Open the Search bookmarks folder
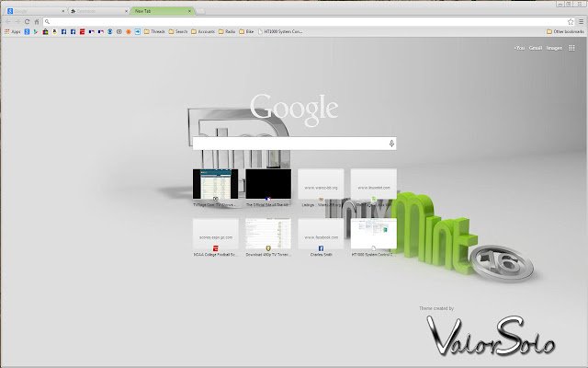Screen dimensions: 588x368 click(x=178, y=32)
